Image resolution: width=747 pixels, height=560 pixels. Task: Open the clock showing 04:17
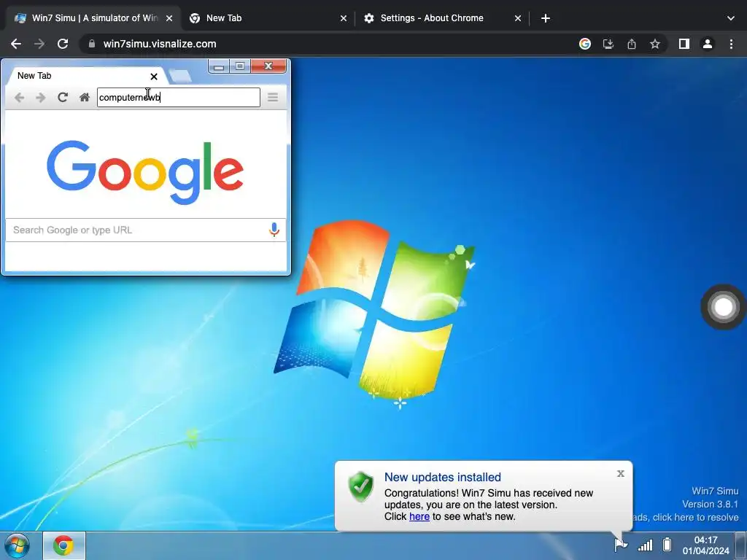coord(705,545)
